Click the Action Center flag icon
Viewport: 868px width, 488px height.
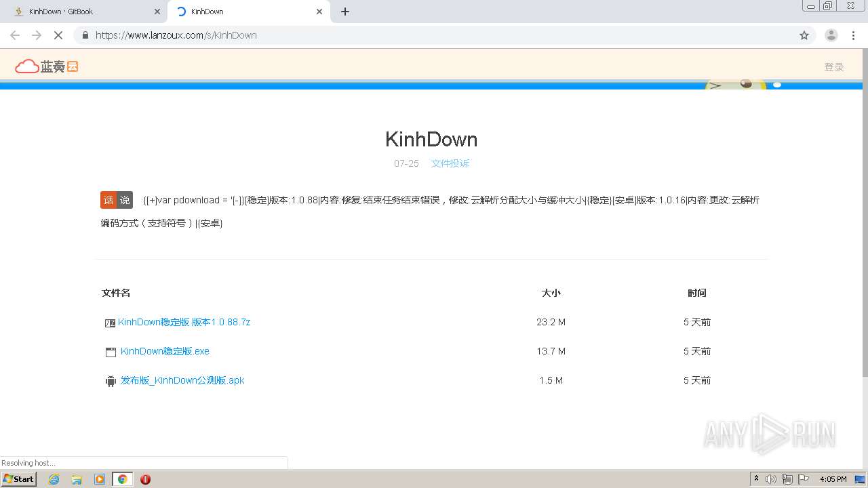click(804, 479)
